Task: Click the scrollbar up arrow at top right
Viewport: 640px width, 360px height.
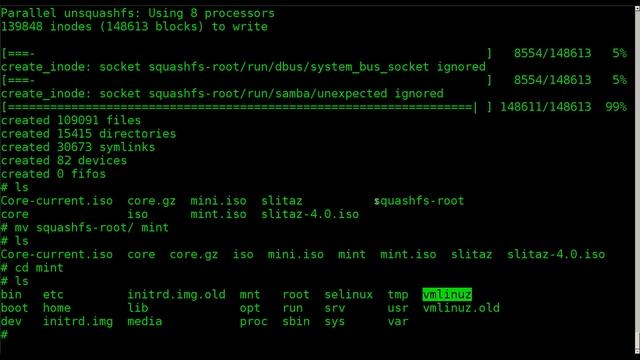Action: tap(637, 9)
